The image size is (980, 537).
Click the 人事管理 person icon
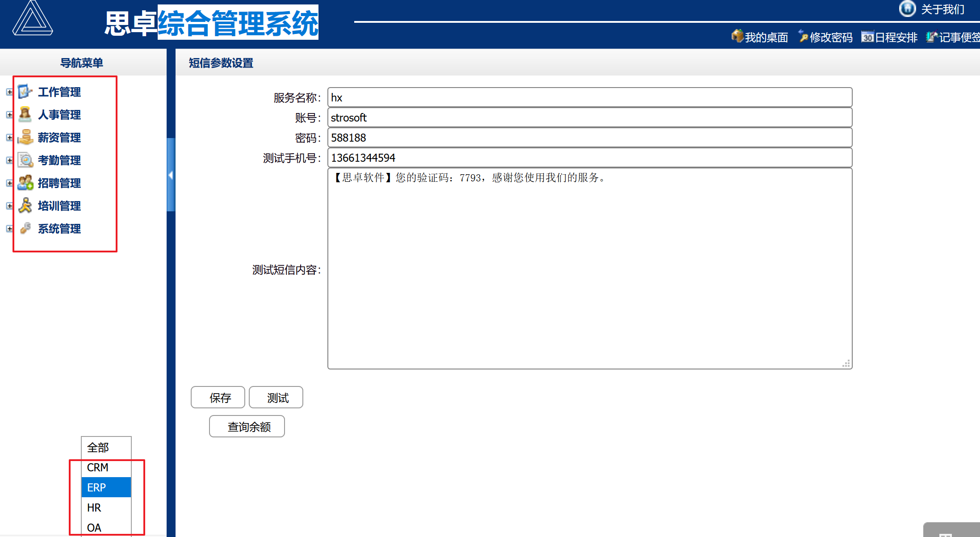[x=25, y=114]
